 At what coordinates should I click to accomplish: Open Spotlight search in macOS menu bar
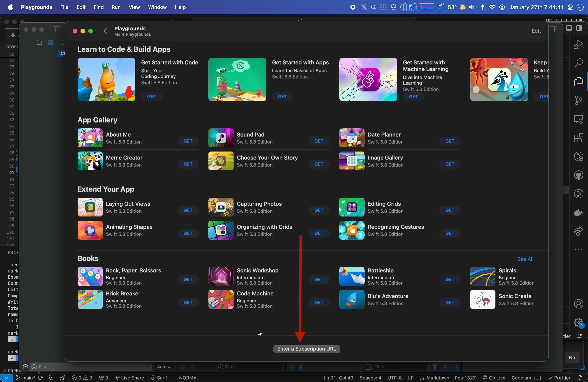click(374, 7)
